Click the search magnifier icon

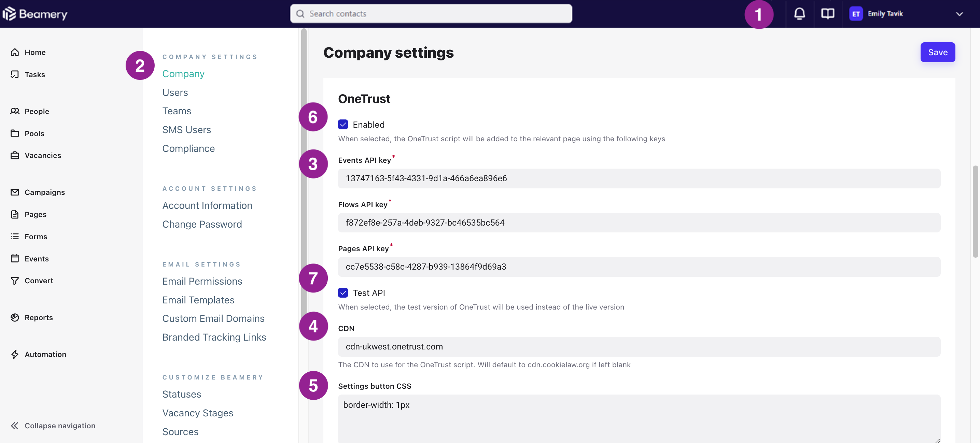pos(300,14)
